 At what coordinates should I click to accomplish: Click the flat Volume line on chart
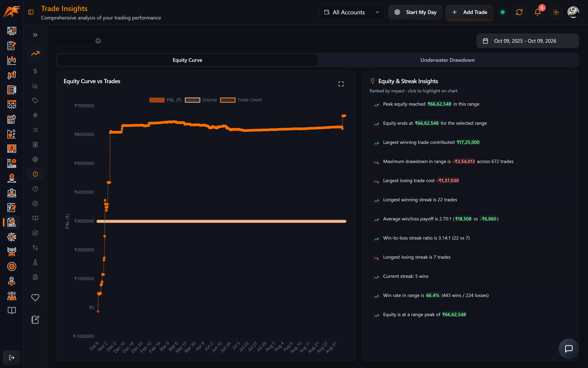point(221,221)
